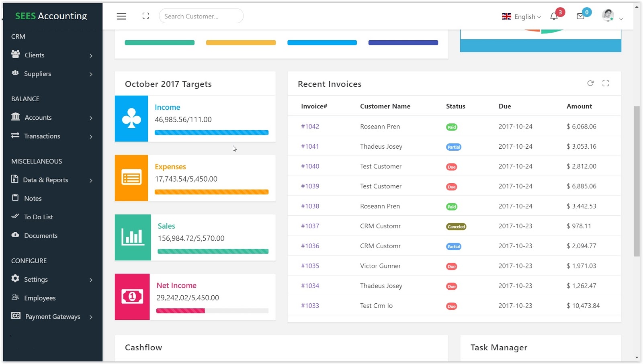Click the Employees sidebar icon

click(15, 298)
